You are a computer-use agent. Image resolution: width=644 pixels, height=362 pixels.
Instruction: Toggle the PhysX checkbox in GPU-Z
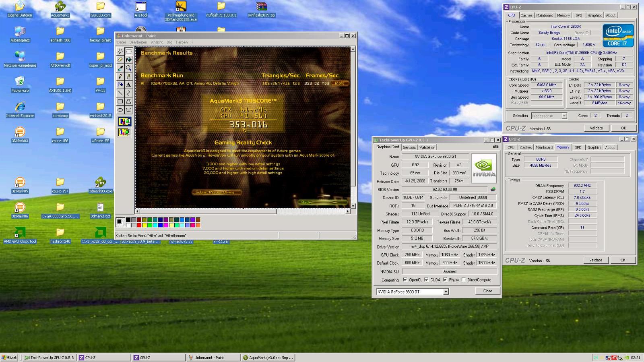coord(445,280)
